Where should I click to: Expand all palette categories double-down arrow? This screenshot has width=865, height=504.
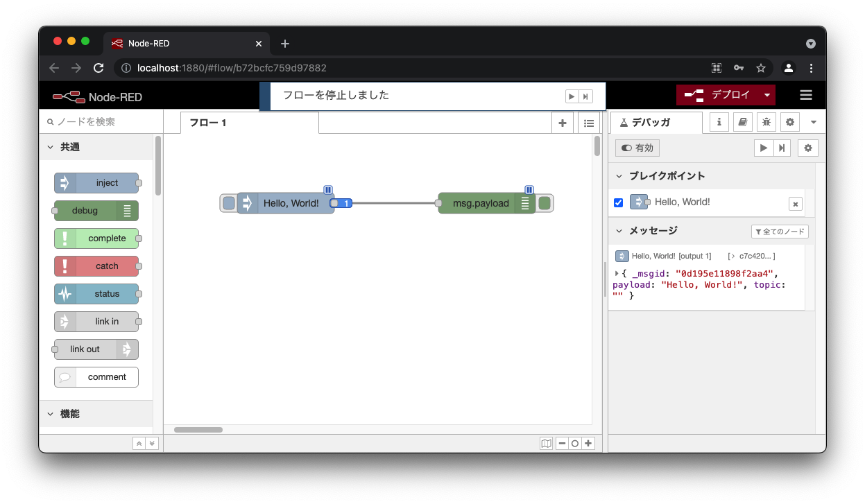pos(152,444)
